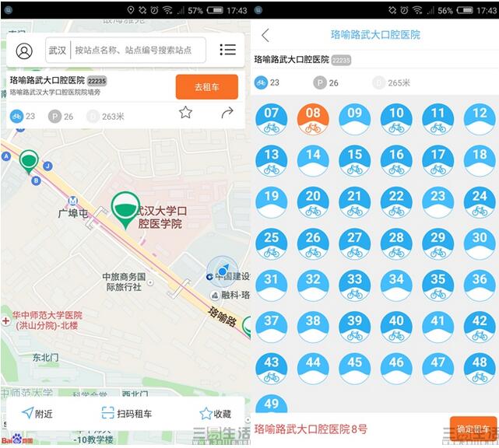Choose dock 25 with bike

(272, 244)
